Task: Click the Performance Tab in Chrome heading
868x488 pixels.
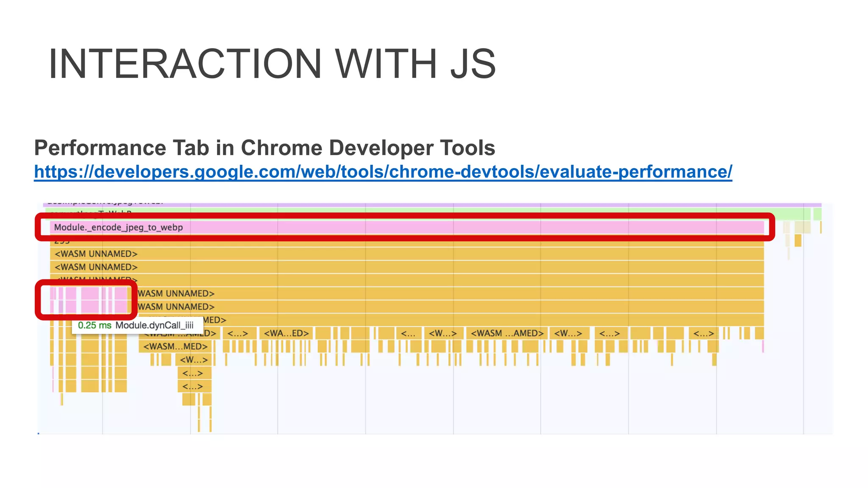Action: point(264,148)
